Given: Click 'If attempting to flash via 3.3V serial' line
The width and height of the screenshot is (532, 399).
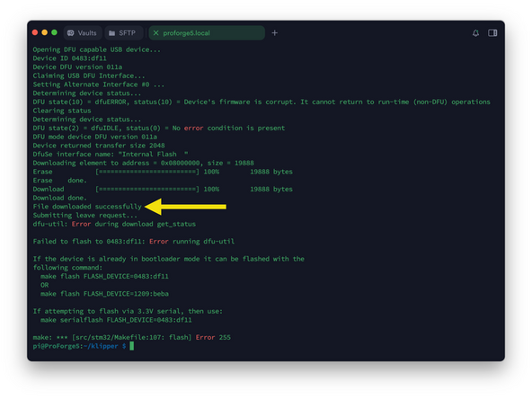Looking at the screenshot, I should (x=128, y=311).
